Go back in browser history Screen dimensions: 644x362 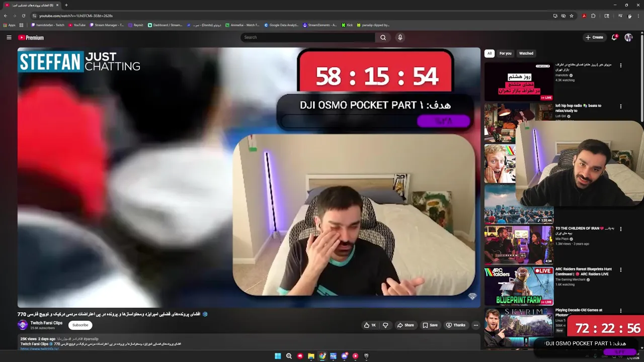click(6, 16)
